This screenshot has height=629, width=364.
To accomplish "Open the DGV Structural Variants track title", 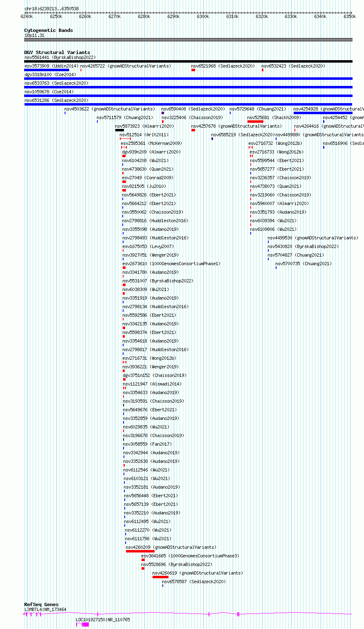I will [57, 52].
